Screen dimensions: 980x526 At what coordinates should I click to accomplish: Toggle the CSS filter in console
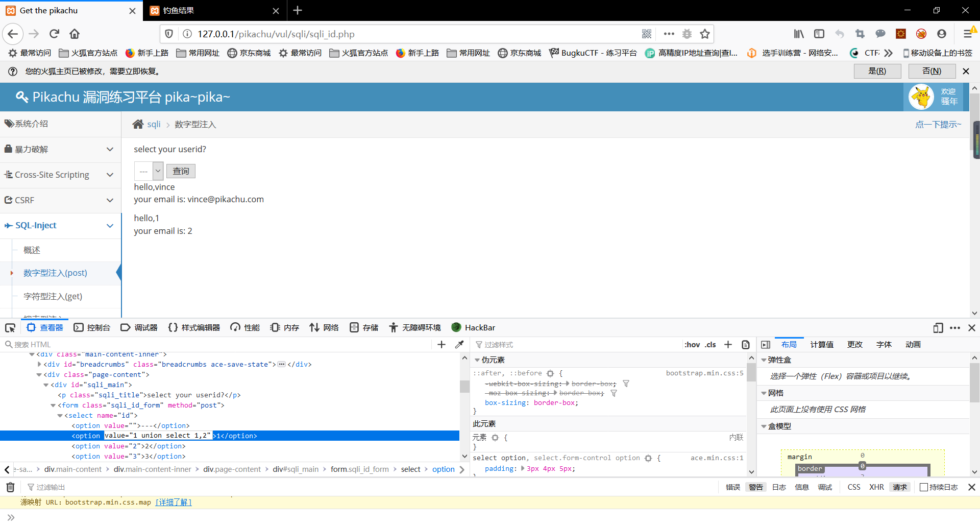(x=854, y=487)
